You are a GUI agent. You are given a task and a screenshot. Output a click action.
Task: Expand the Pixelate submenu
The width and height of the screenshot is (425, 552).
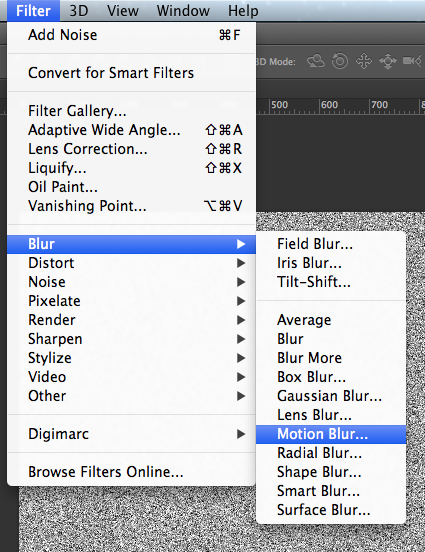point(131,301)
